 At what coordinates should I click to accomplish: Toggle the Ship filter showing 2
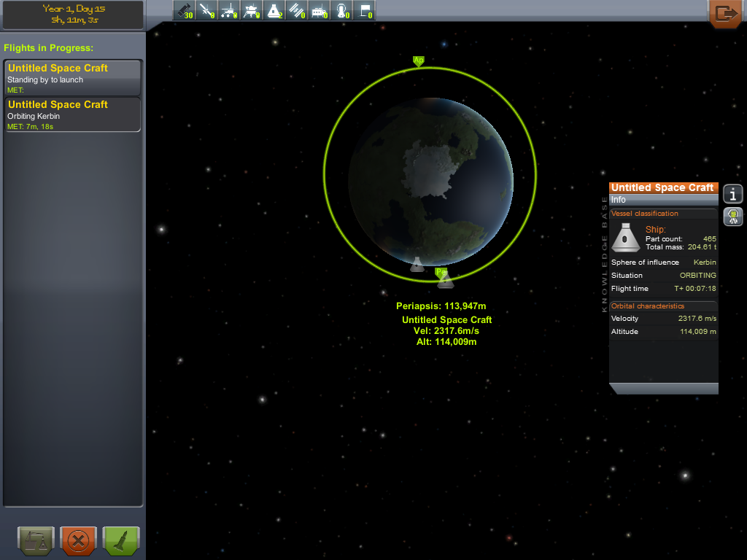click(x=274, y=10)
